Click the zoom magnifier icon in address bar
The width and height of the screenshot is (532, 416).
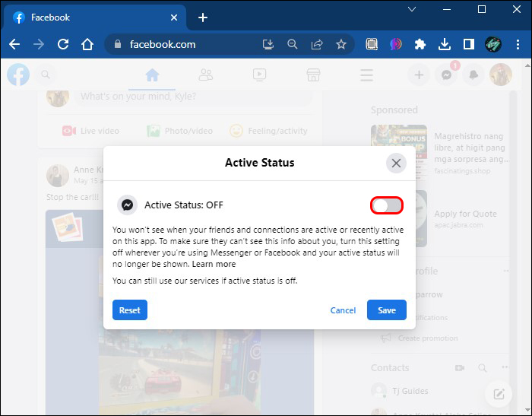coord(292,44)
